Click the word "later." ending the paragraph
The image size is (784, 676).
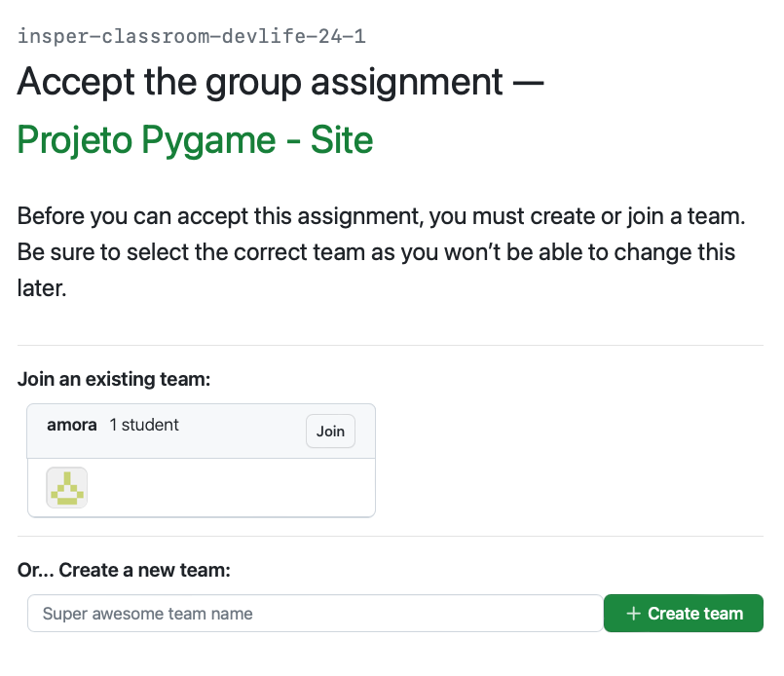[x=41, y=289]
